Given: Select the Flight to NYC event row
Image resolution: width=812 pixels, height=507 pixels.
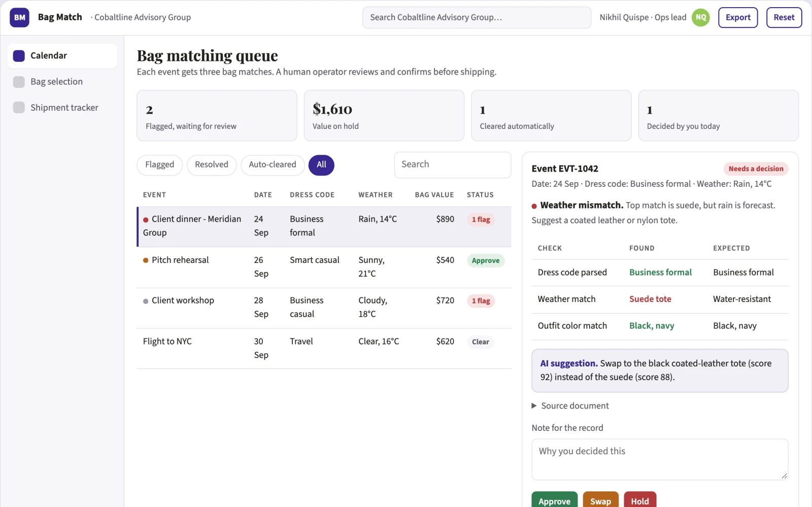Looking at the screenshot, I should [324, 349].
